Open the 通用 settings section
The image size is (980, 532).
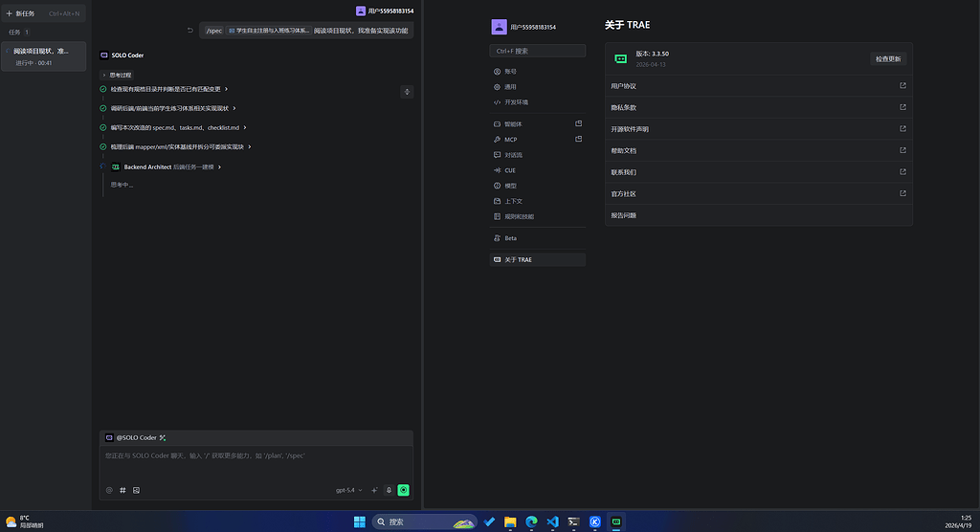538,87
